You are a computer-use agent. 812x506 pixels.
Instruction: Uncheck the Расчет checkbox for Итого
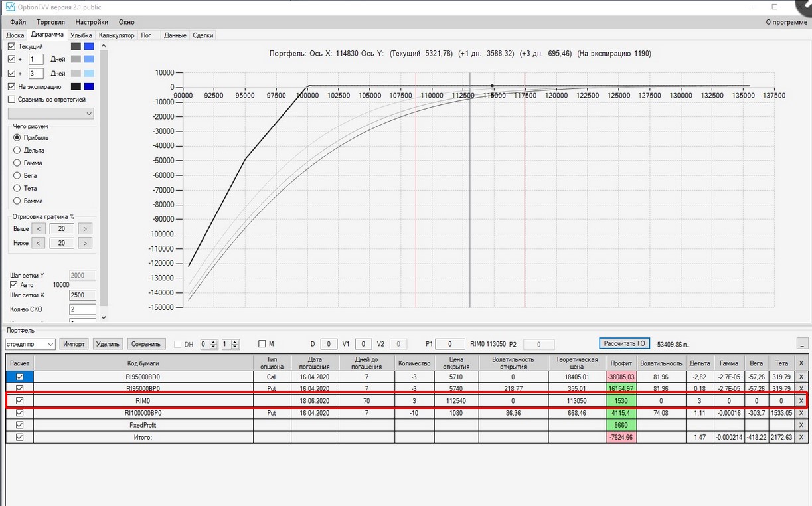[x=19, y=437]
